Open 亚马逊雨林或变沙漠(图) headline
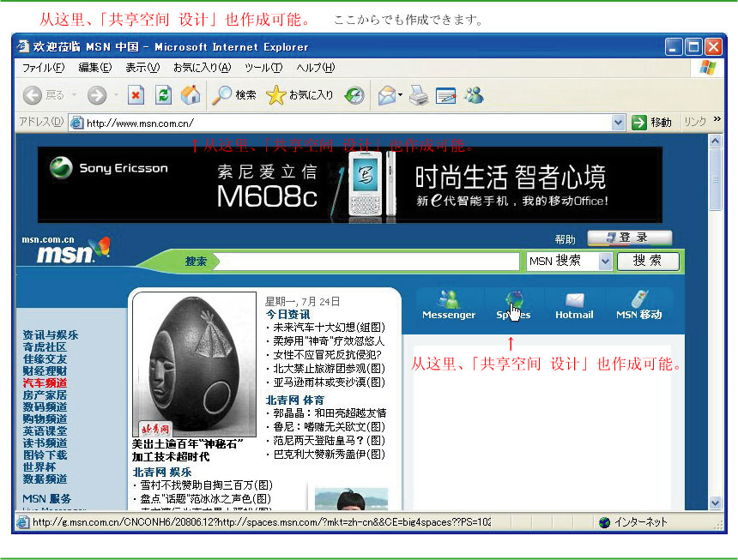The width and height of the screenshot is (738, 560). [x=329, y=382]
